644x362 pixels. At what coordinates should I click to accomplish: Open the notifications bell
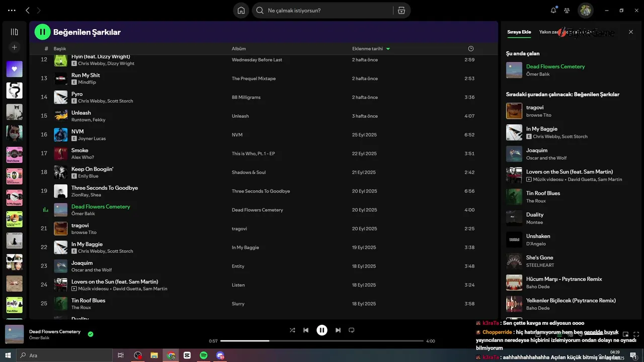(x=553, y=10)
